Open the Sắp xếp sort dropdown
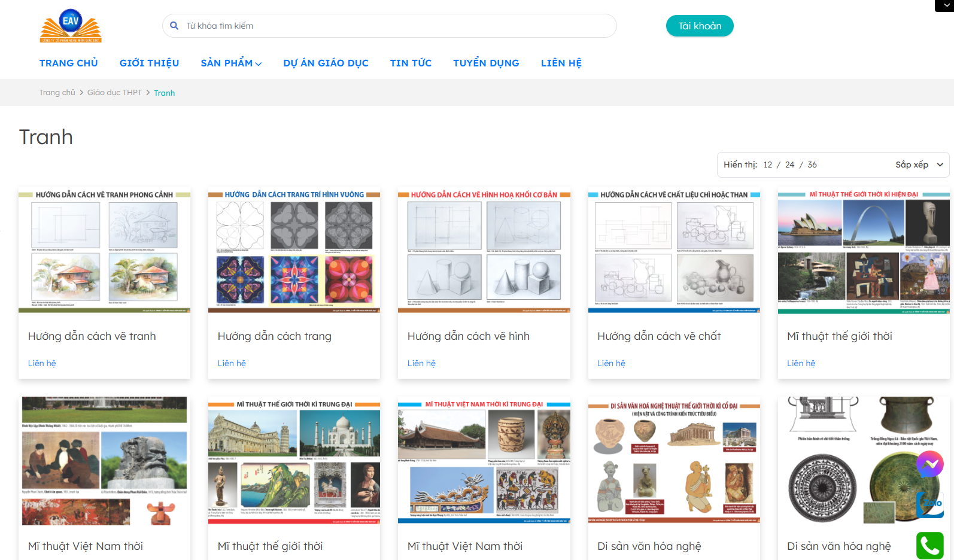This screenshot has height=560, width=954. pyautogui.click(x=919, y=165)
